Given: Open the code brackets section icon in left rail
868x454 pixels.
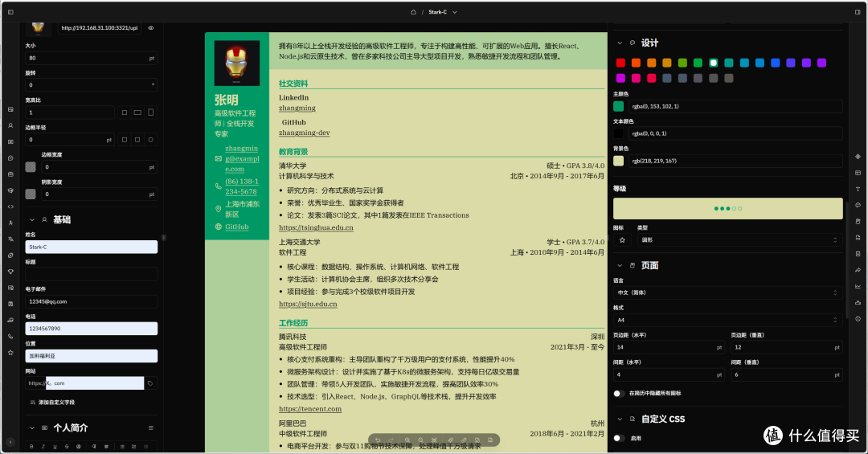Looking at the screenshot, I should 10,207.
